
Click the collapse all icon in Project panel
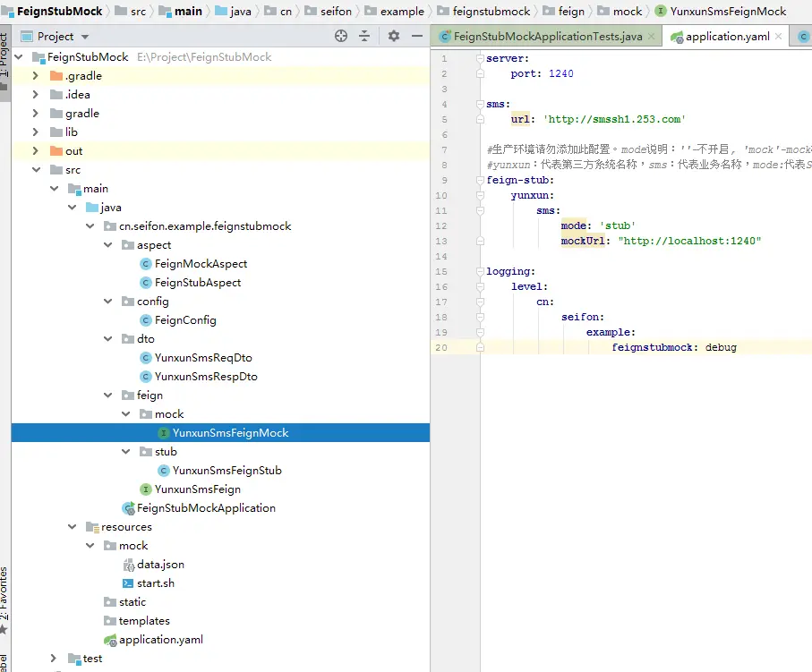(x=364, y=36)
